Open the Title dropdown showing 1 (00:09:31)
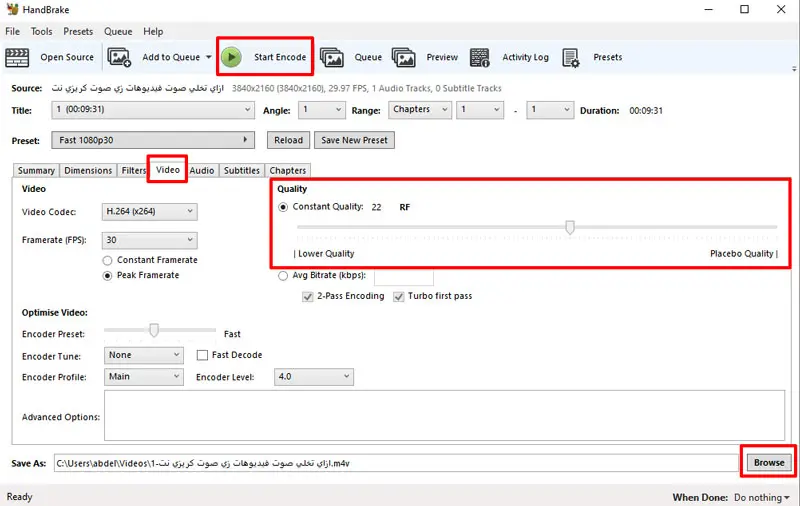This screenshot has height=506, width=800. pos(153,110)
